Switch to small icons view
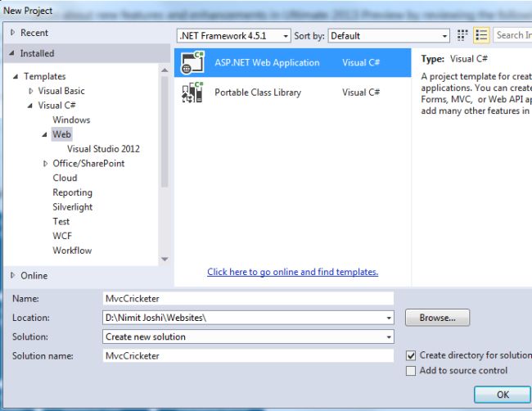 click(462, 35)
